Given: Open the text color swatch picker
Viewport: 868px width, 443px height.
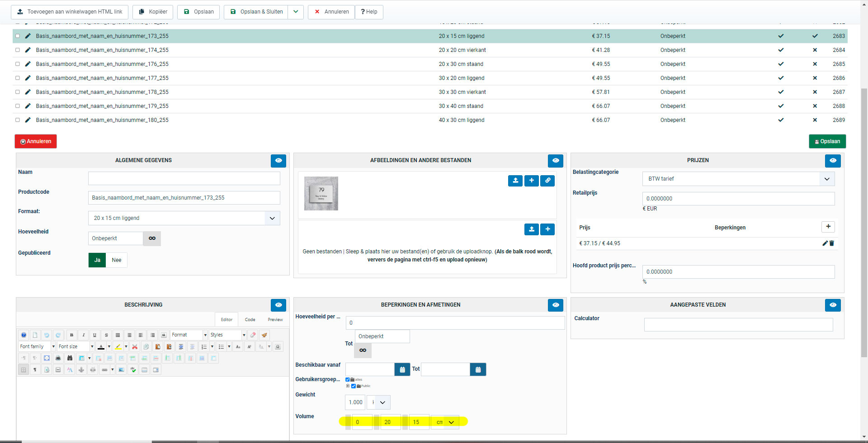Looking at the screenshot, I should pyautogui.click(x=109, y=347).
